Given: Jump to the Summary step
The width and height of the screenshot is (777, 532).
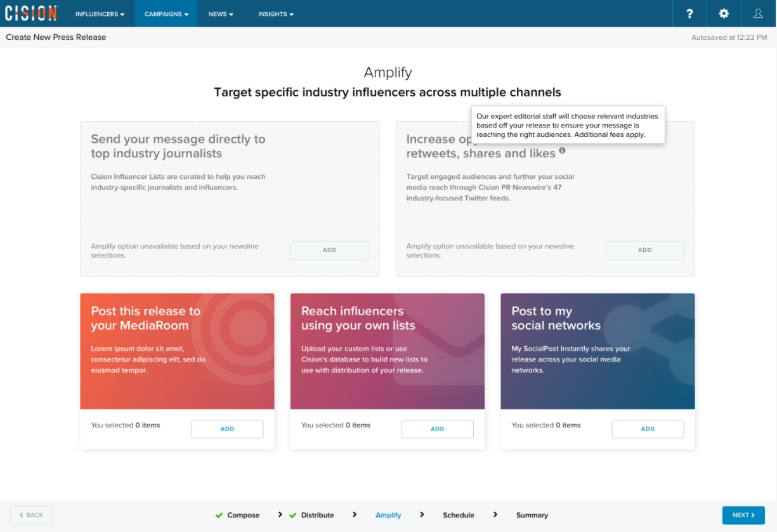Looking at the screenshot, I should 532,515.
